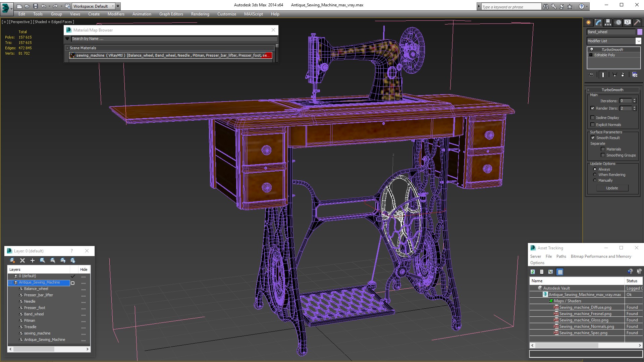Click Remove Modifier trash icon
Screen dimensions: 644x362
(623, 75)
